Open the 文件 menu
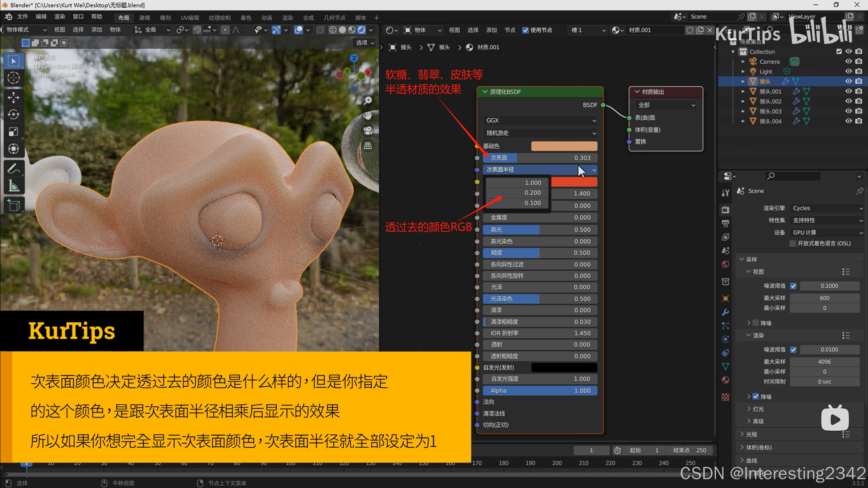 [22, 17]
